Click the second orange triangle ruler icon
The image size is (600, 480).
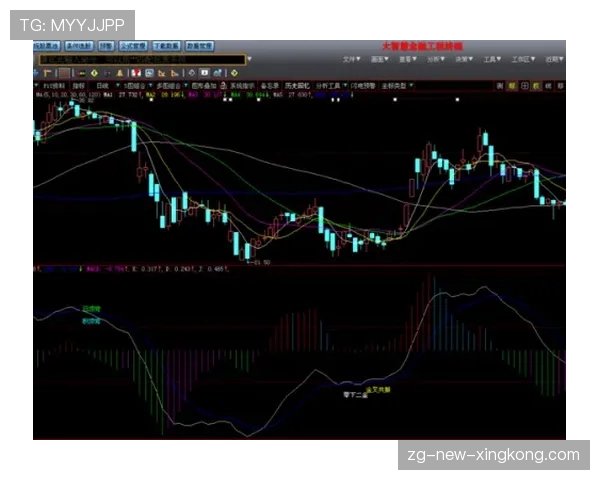(174, 73)
